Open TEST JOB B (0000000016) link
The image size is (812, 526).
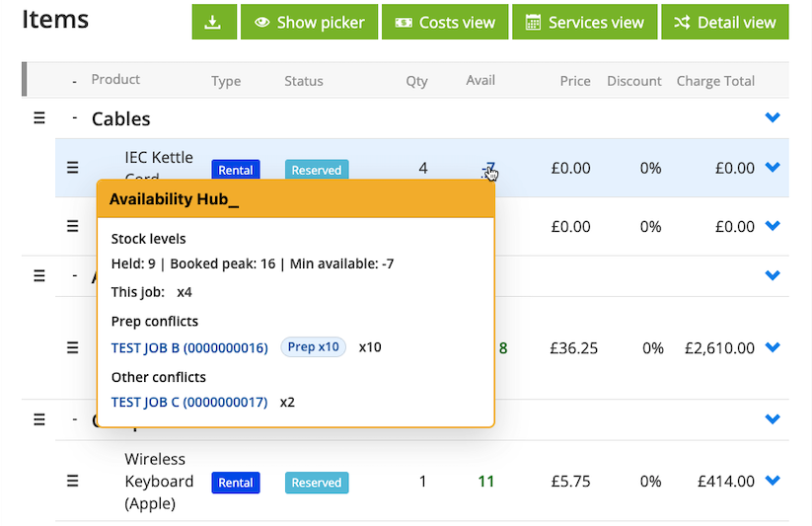click(x=189, y=347)
